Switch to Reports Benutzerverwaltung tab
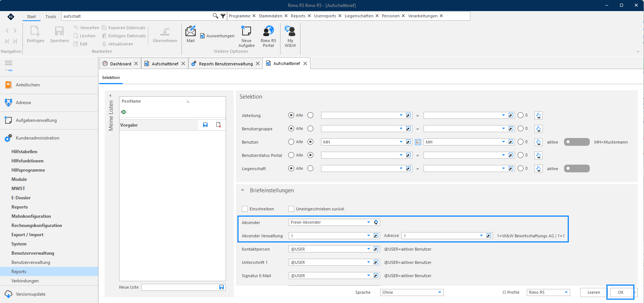The height and width of the screenshot is (303, 644). (226, 63)
